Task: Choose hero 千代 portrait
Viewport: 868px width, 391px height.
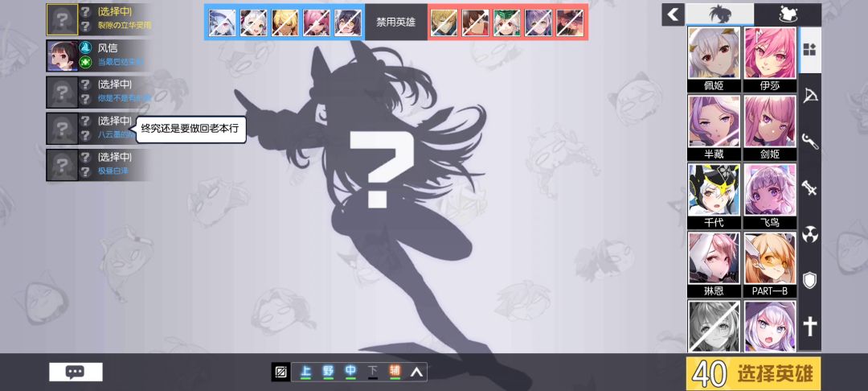Action: 714,195
